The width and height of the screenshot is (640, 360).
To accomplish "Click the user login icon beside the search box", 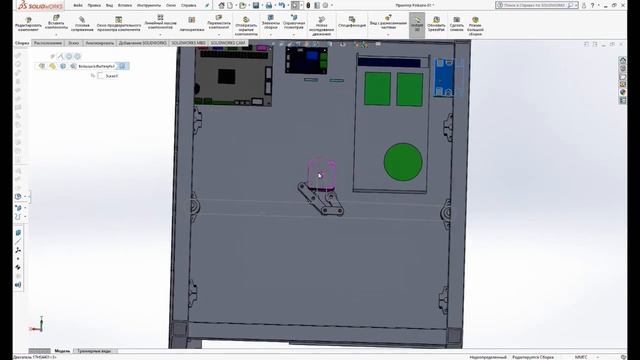I will 584,5.
